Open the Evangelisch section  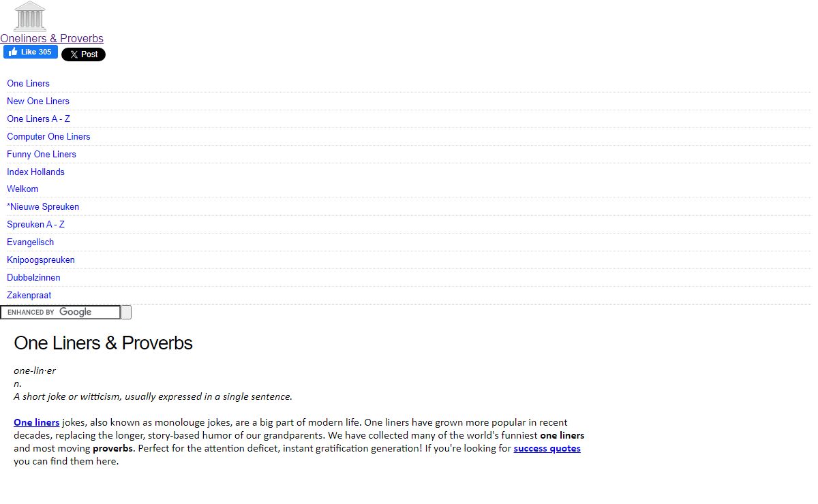31,242
